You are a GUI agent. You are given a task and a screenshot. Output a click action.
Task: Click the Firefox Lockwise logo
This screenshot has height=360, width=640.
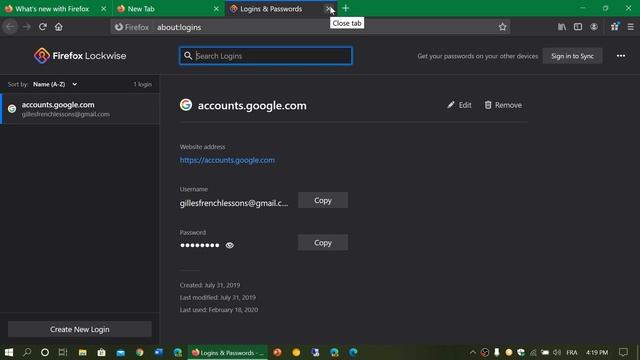click(80, 56)
